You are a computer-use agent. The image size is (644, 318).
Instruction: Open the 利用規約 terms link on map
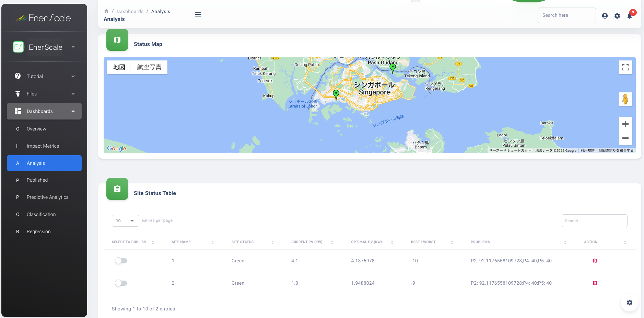point(587,150)
